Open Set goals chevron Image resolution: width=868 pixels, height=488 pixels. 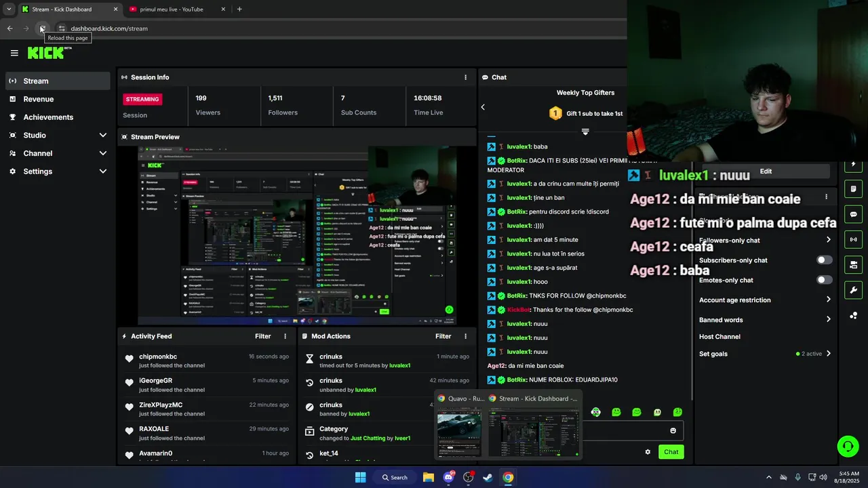[x=828, y=354]
